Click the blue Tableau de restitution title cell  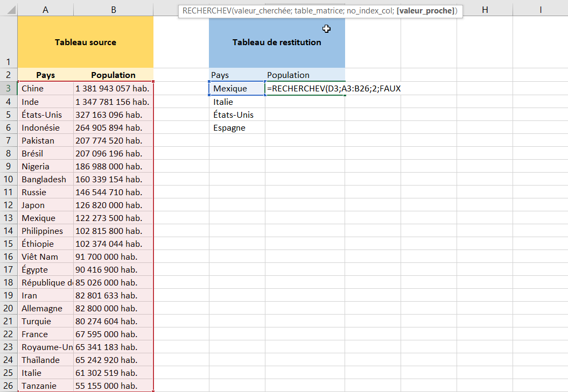(277, 42)
